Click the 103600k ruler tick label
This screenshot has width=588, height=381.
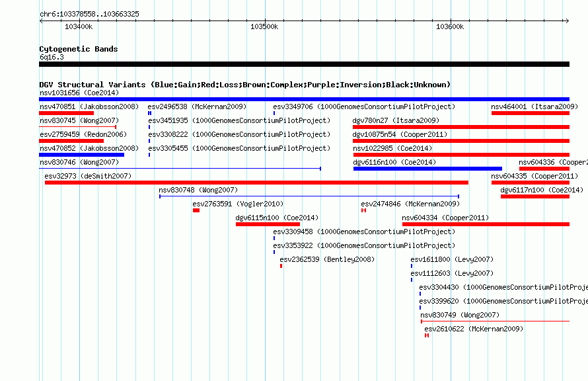pyautogui.click(x=450, y=26)
